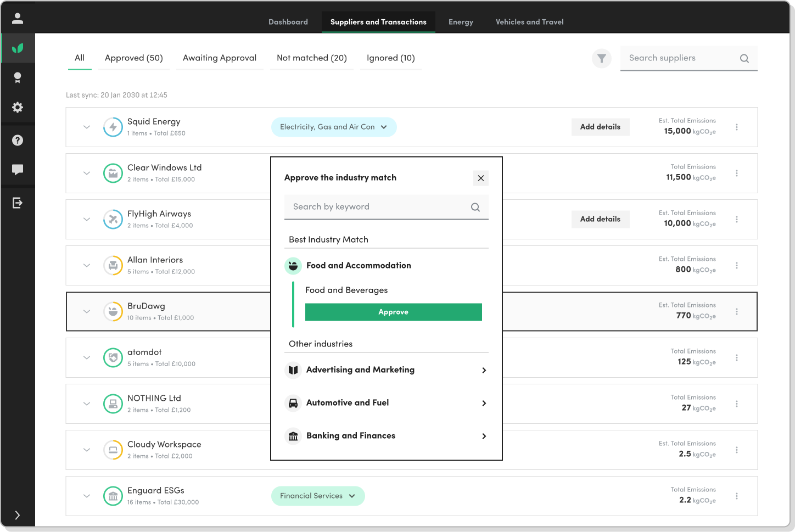Show Approved (50) suppliers
Viewport: 795px width, 532px height.
click(x=134, y=58)
